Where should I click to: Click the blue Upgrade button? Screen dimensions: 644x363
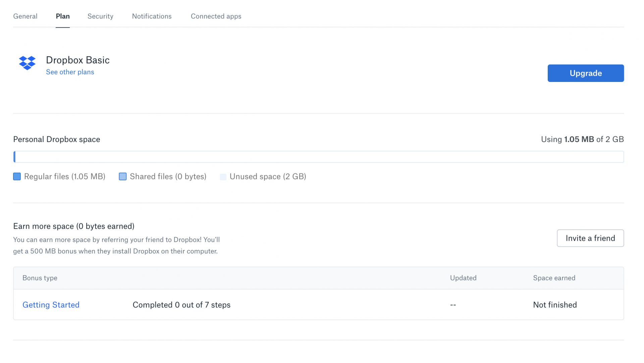(x=586, y=73)
